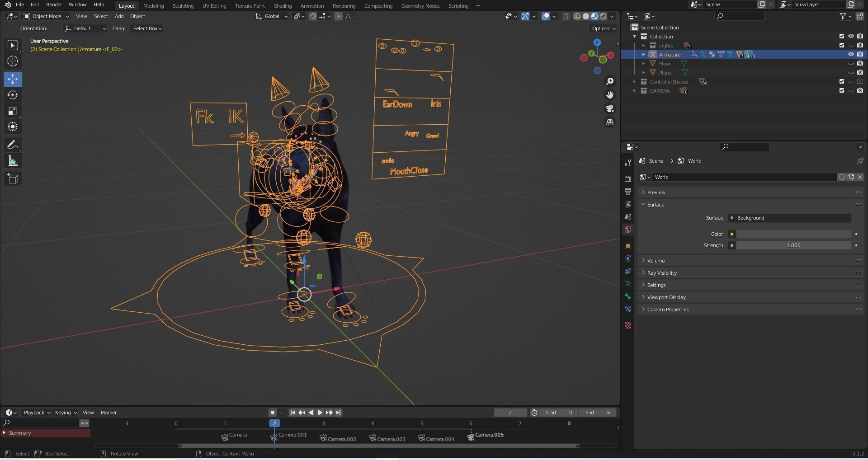Select solid viewport shading
The height and width of the screenshot is (460, 868).
point(586,16)
